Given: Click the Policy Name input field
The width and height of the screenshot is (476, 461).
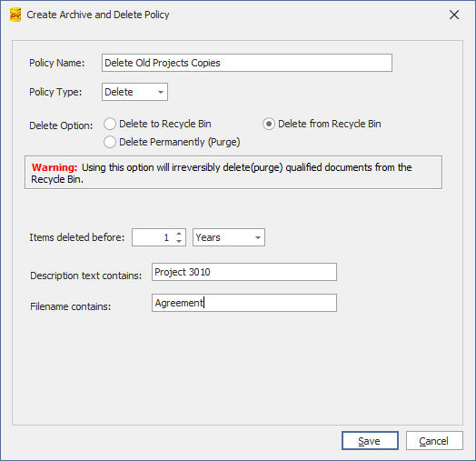Looking at the screenshot, I should coord(247,63).
